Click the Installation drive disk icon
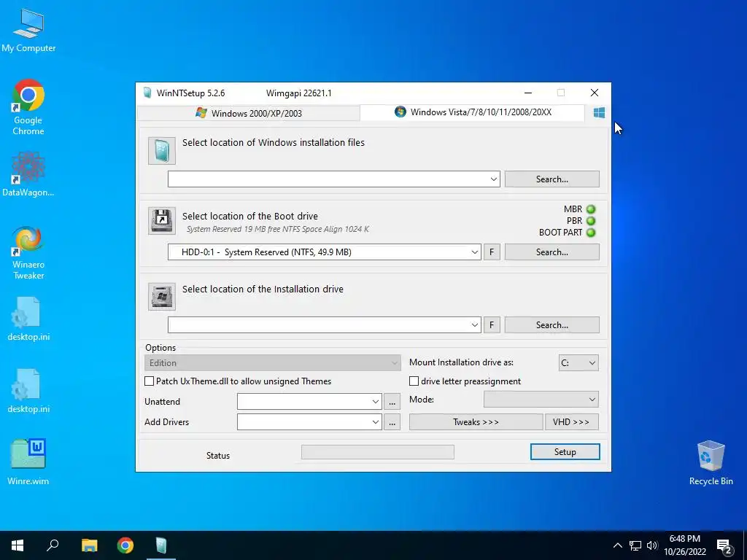This screenshot has width=747, height=560. coord(162,297)
